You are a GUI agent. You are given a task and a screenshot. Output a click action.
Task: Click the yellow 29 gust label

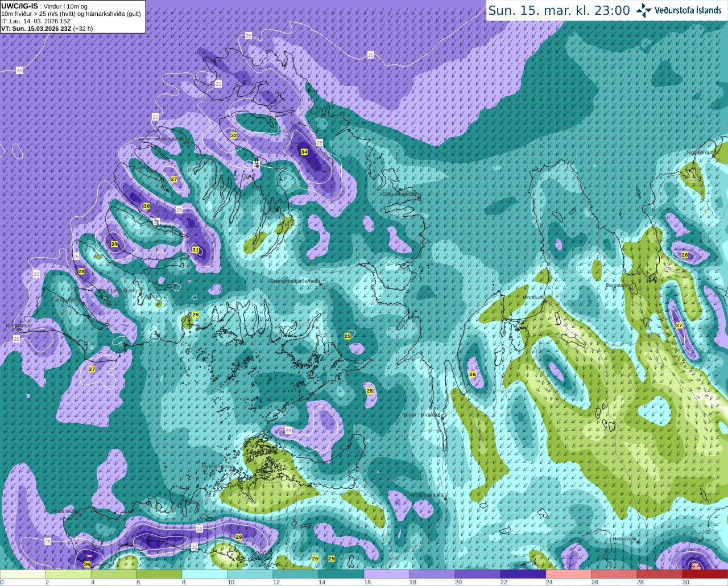pyautogui.click(x=239, y=537)
